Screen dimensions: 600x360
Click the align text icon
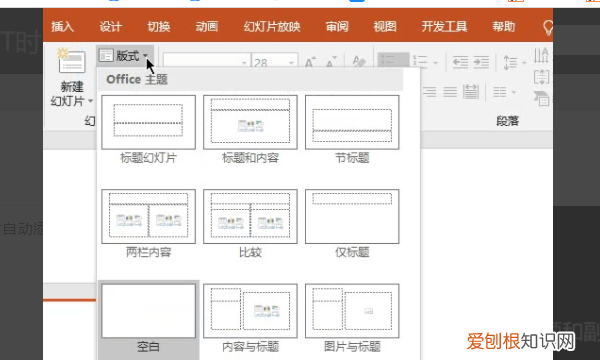click(x=541, y=77)
